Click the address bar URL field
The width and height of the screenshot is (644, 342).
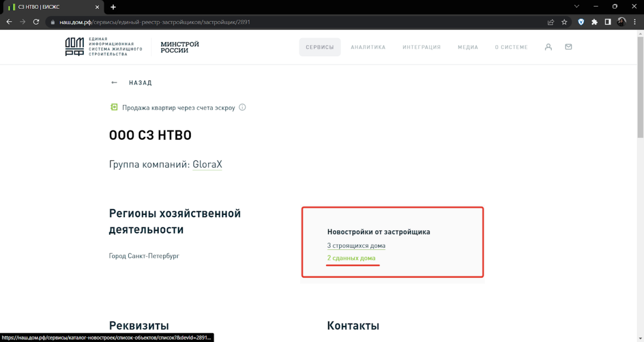point(297,22)
